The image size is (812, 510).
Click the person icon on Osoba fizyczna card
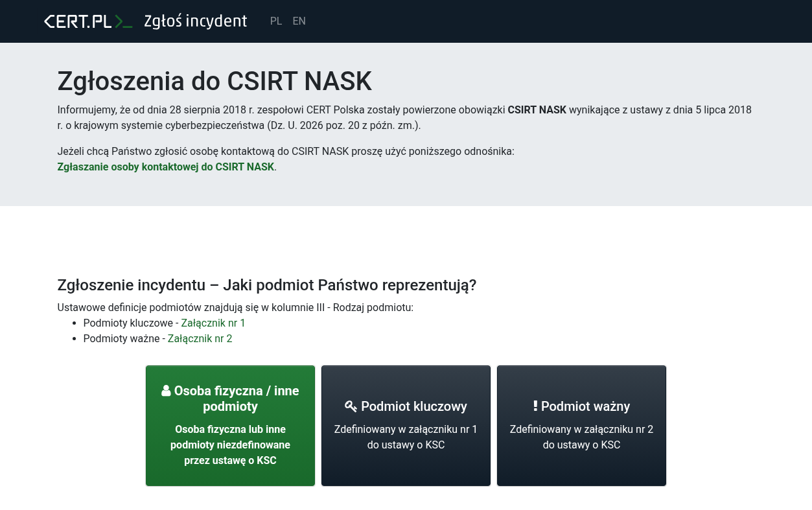[x=166, y=391]
